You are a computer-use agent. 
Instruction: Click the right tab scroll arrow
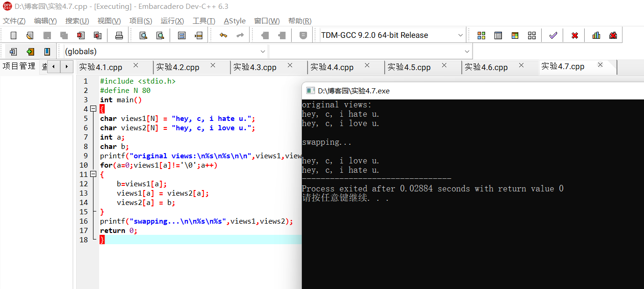(x=67, y=67)
